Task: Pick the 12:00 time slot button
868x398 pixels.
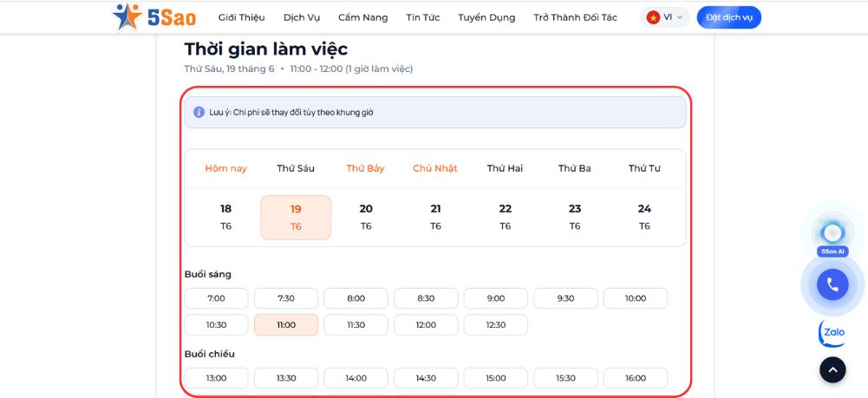Action: [x=427, y=325]
